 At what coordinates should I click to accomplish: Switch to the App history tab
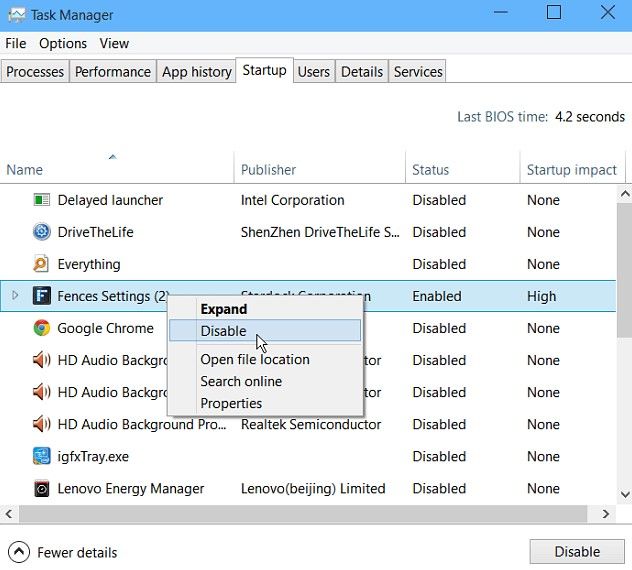click(197, 72)
